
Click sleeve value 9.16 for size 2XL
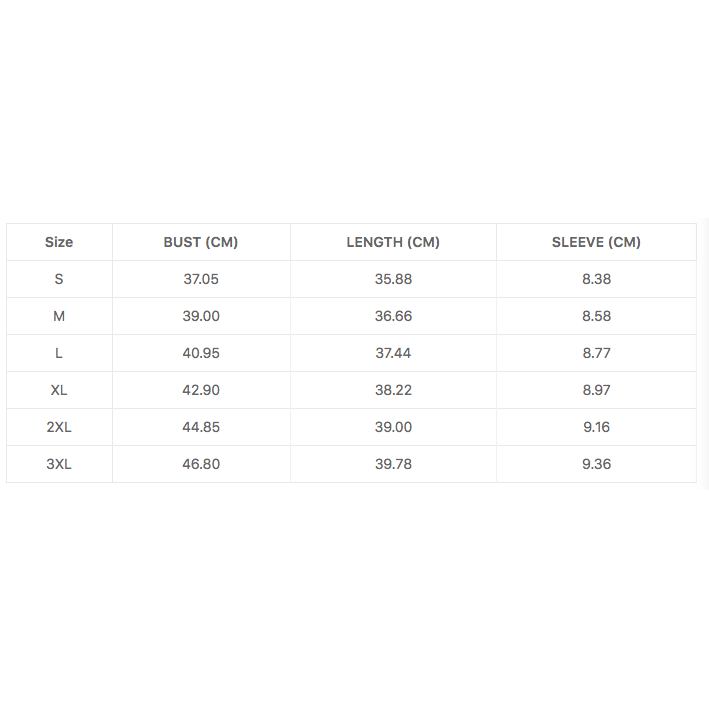pyautogui.click(x=596, y=427)
